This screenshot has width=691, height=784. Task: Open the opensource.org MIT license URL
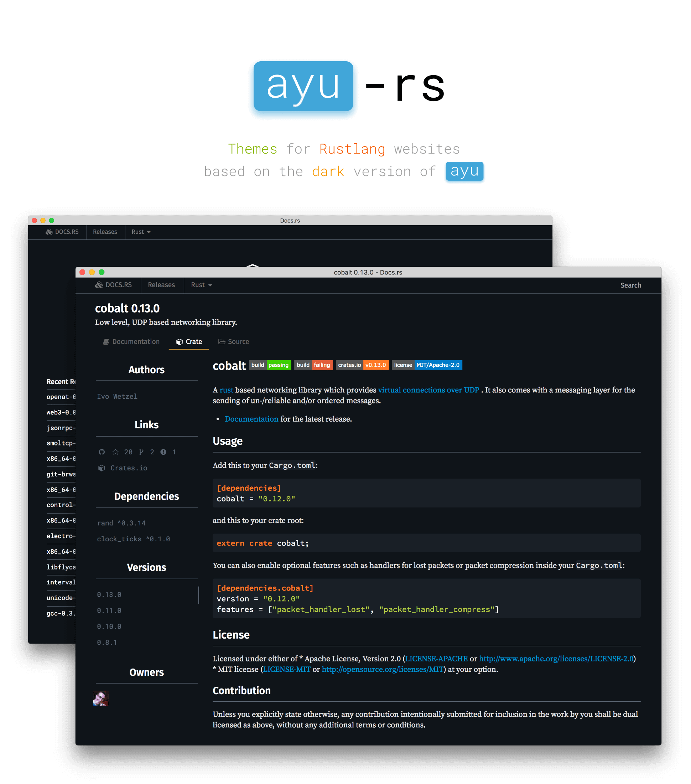pyautogui.click(x=382, y=669)
